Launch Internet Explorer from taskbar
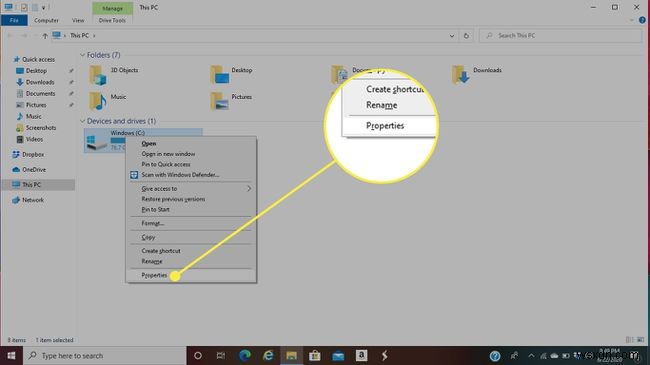Screen dimensions: 650x365 [268, 355]
